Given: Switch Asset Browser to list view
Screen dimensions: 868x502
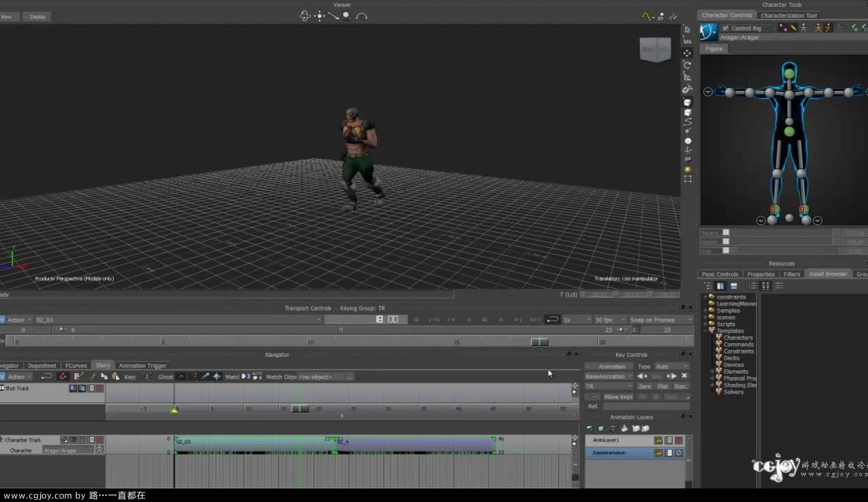Looking at the screenshot, I should 752,286.
